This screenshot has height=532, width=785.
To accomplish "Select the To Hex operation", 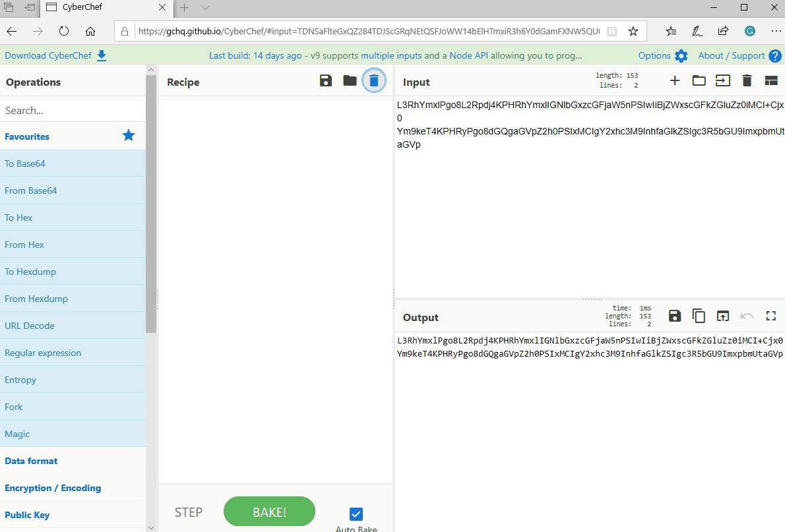I will 73,218.
